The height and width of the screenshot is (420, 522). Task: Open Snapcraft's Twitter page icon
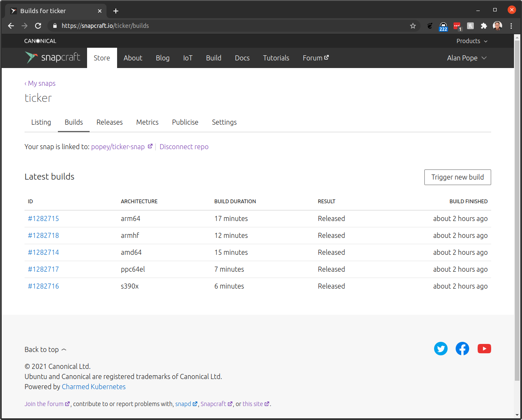click(x=441, y=349)
